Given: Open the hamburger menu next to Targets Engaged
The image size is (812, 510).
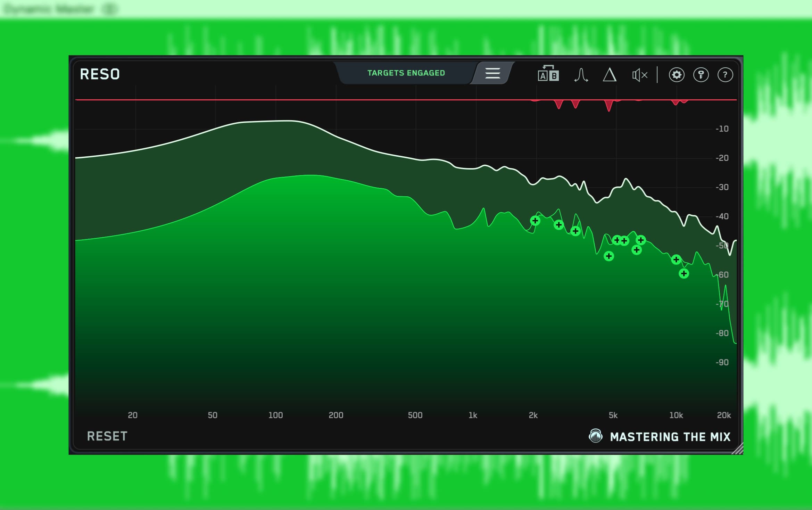Looking at the screenshot, I should (x=492, y=73).
